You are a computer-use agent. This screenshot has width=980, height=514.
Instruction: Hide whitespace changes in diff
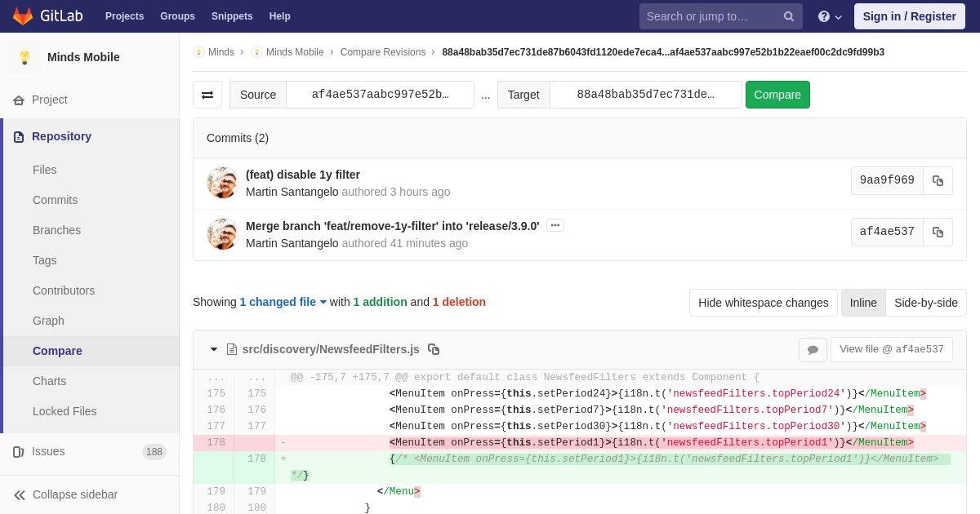point(764,303)
